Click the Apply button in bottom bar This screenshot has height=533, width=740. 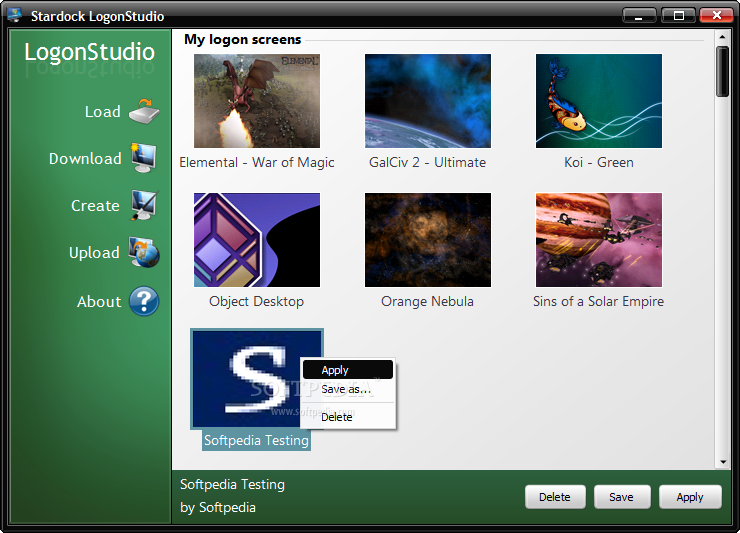pos(690,497)
